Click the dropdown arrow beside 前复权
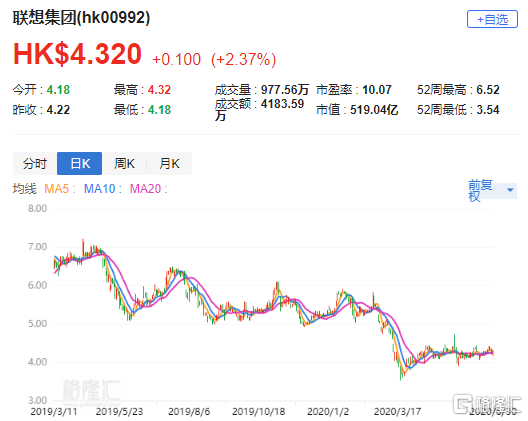The width and height of the screenshot is (528, 421). point(510,190)
